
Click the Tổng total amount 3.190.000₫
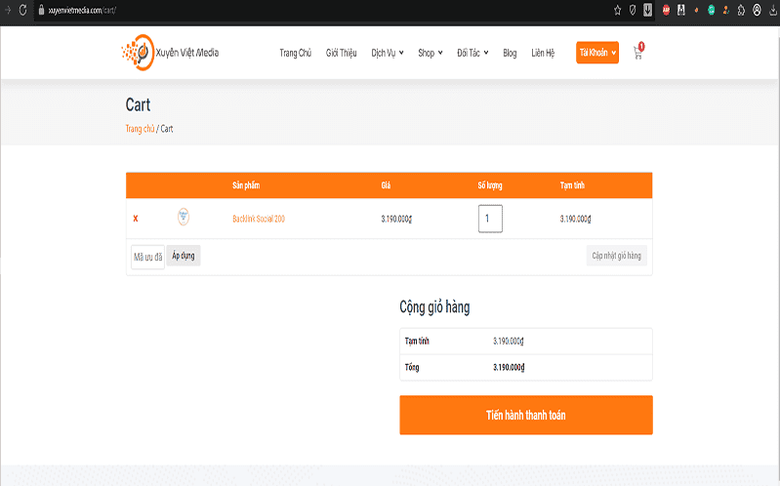[x=509, y=367]
